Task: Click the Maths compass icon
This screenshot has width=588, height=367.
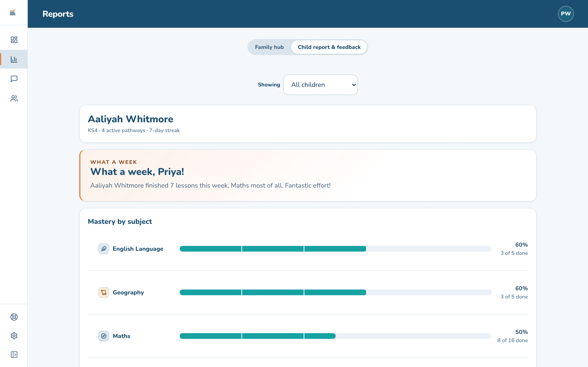Action: (x=104, y=336)
